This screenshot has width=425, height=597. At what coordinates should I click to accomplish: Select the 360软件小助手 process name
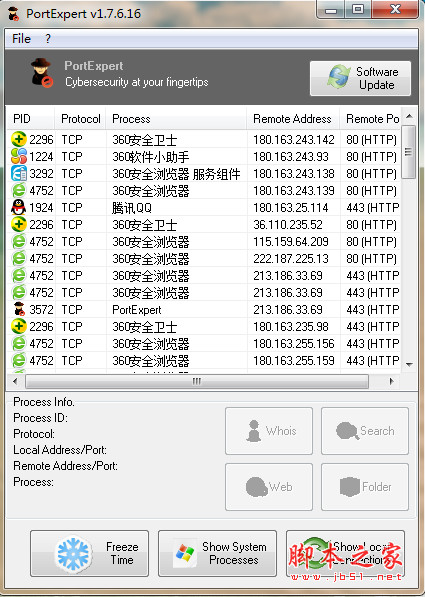coord(150,156)
